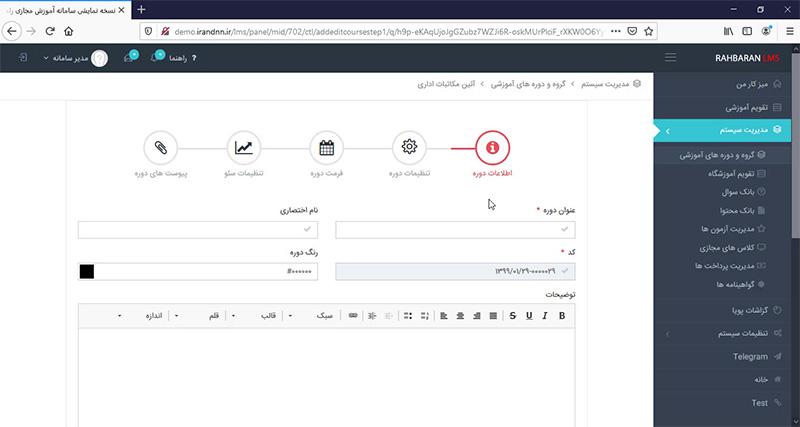Click گروه و دوره های آموزشی breadcrumb
800x427 pixels.
[527, 84]
